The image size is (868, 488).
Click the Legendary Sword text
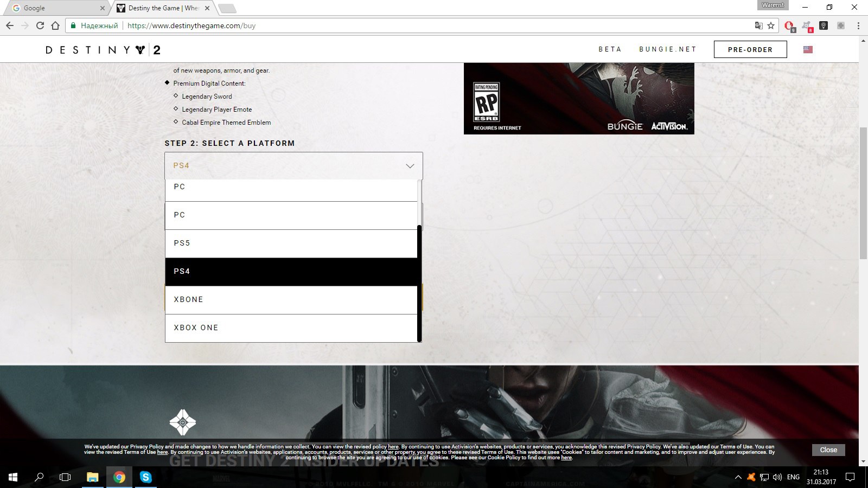click(207, 97)
